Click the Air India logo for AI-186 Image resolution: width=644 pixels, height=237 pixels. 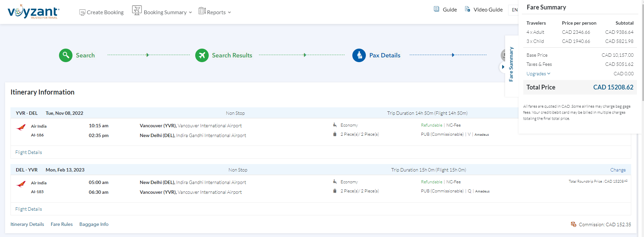click(21, 128)
